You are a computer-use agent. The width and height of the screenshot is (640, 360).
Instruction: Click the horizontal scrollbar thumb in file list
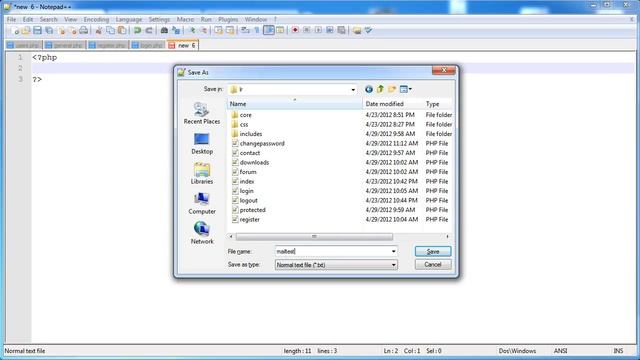pos(314,237)
